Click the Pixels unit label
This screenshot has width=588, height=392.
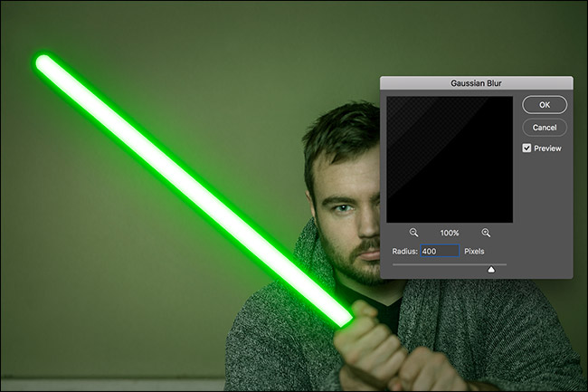[x=474, y=252]
